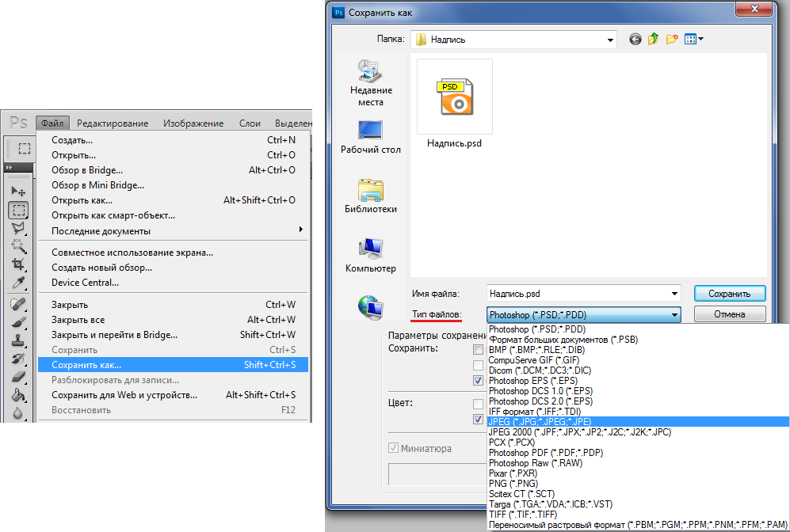Click the Ps application logo
This screenshot has height=532, width=790.
(19, 123)
